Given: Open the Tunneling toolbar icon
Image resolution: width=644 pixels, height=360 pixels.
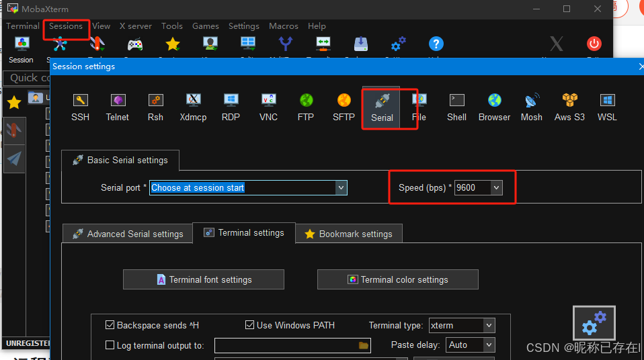Looking at the screenshot, I should [x=323, y=43].
